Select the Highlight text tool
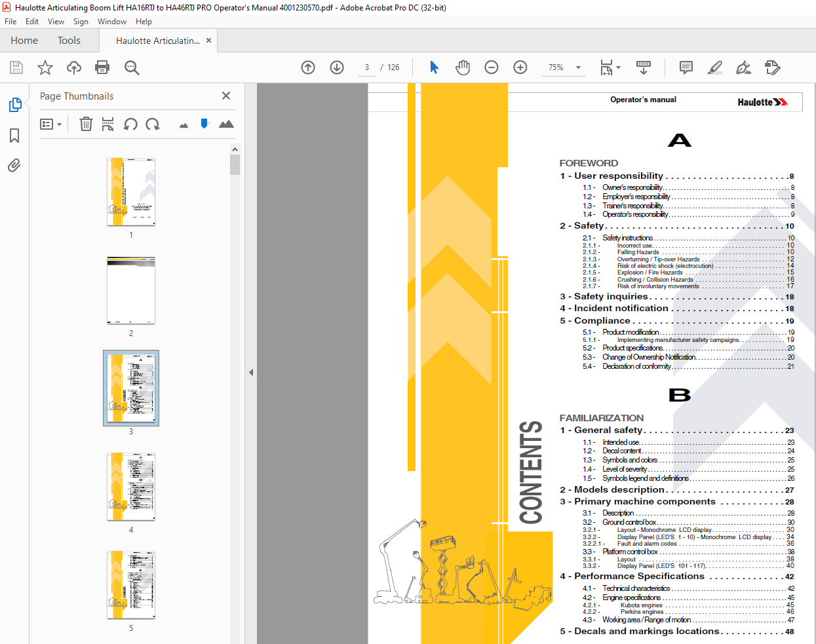 715,67
